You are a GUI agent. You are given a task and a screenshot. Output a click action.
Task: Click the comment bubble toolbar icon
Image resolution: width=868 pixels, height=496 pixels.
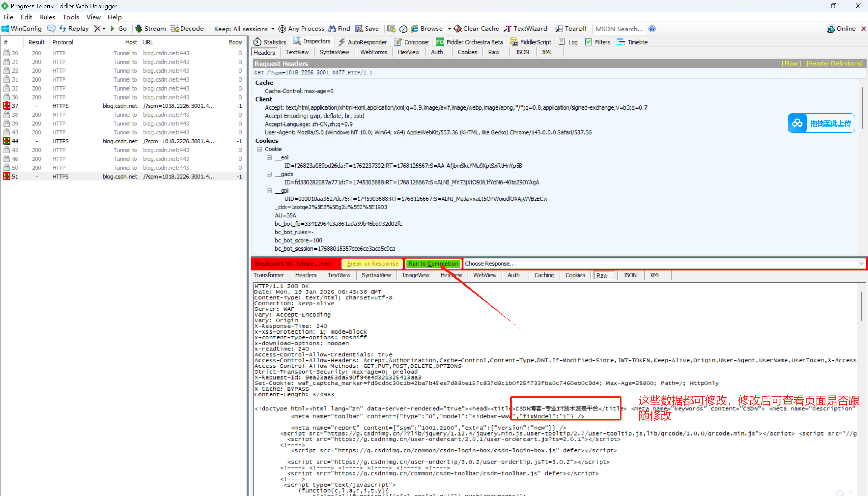[51, 29]
